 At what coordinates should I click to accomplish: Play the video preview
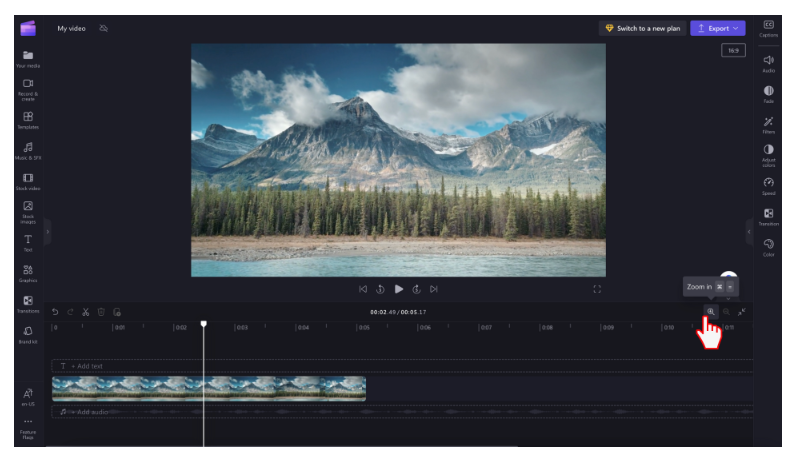398,289
